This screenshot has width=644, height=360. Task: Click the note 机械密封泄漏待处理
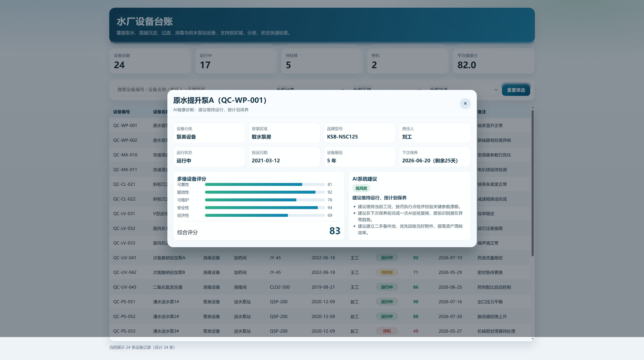click(x=496, y=331)
